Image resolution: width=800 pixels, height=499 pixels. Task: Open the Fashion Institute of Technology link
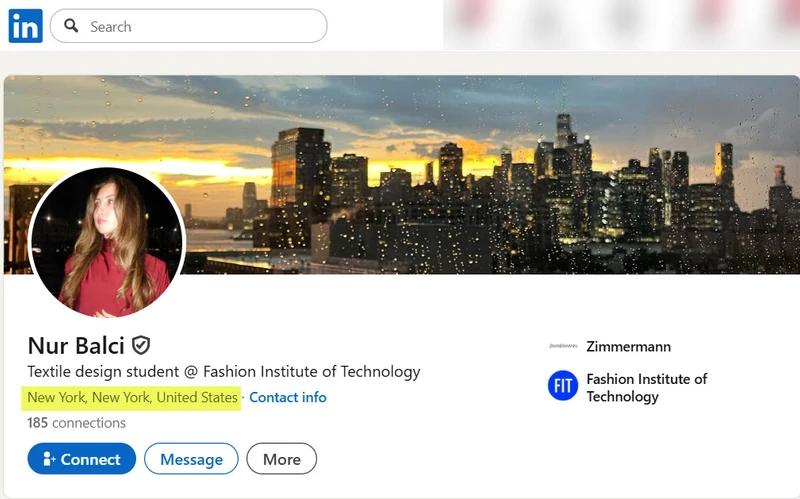[646, 388]
